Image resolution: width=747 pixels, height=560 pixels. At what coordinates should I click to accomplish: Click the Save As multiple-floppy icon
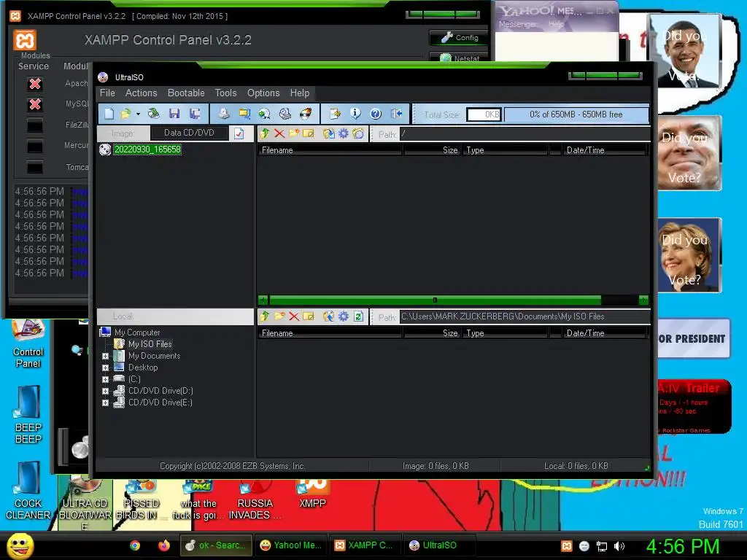click(x=194, y=114)
